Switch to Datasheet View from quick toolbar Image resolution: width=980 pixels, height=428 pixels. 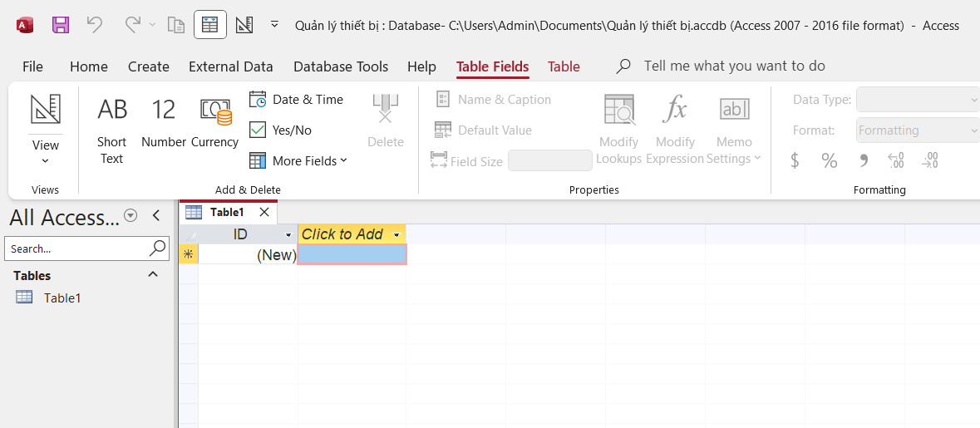(210, 25)
